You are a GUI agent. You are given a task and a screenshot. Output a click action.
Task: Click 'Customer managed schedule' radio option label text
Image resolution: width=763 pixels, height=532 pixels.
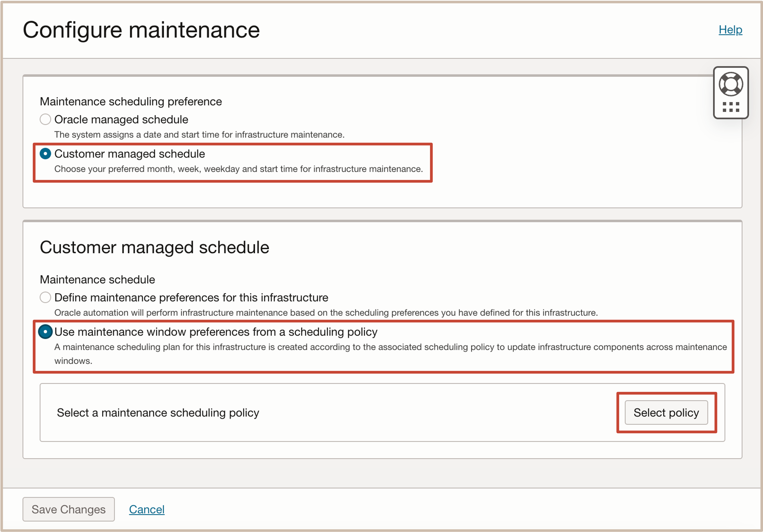[x=130, y=154]
